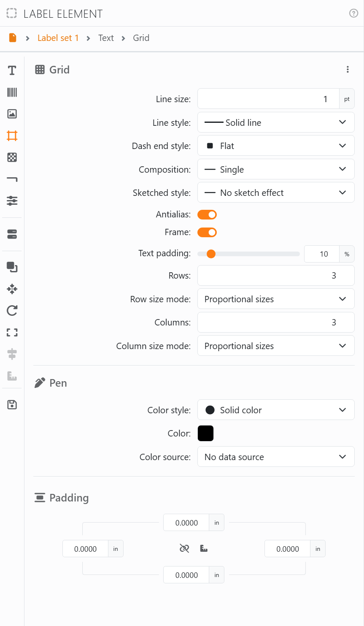This screenshot has width=364, height=626.
Task: Toggle the Frame switch
Action: tap(207, 232)
